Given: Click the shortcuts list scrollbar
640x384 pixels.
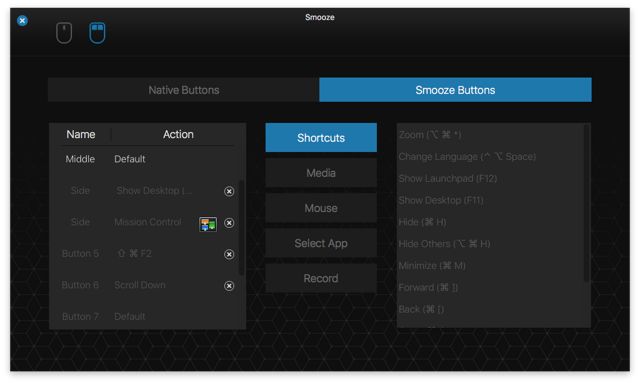Looking at the screenshot, I should click(587, 203).
